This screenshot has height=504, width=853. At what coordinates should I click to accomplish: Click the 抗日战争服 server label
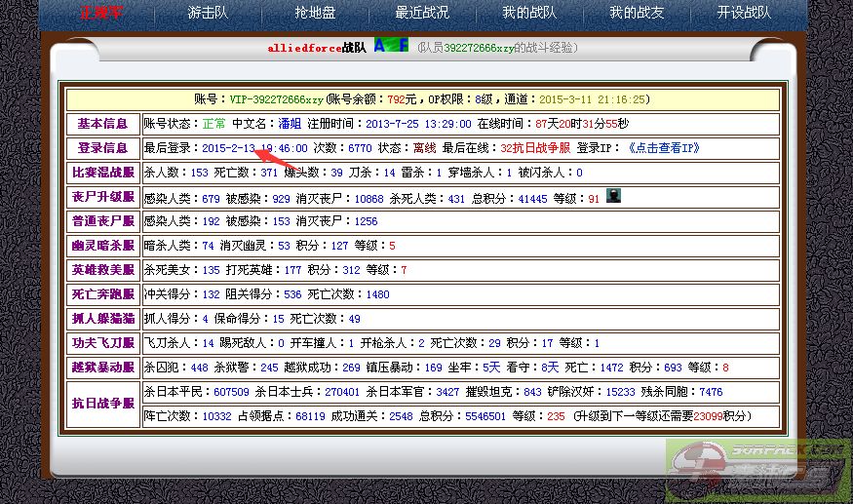pyautogui.click(x=102, y=404)
